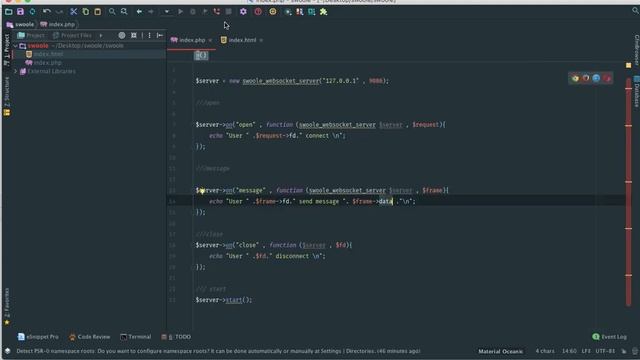Select index.html in project tree

coord(44,54)
